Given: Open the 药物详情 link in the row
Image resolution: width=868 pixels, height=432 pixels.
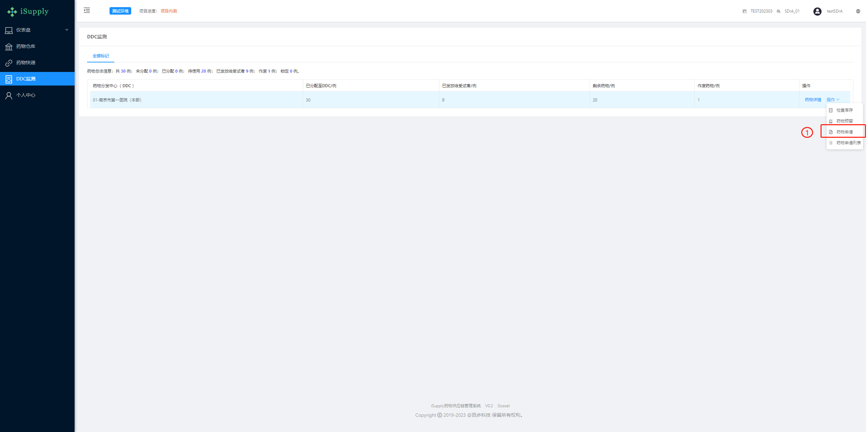Looking at the screenshot, I should 813,100.
